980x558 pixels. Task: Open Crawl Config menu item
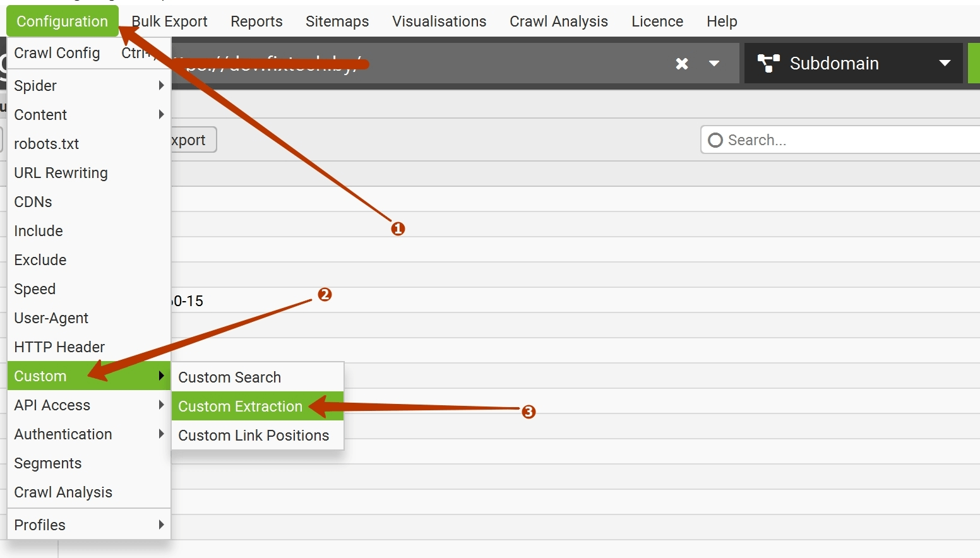coord(57,53)
